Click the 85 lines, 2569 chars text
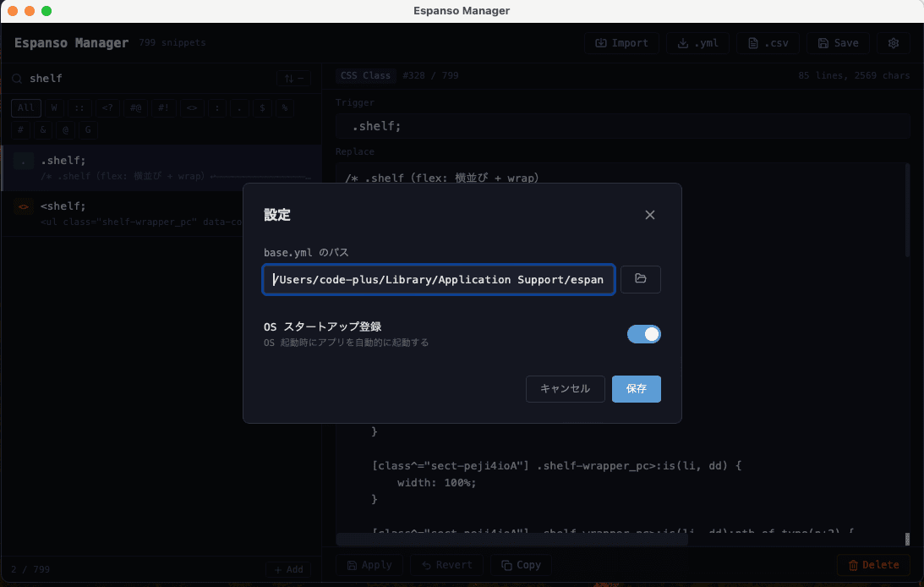 point(854,75)
